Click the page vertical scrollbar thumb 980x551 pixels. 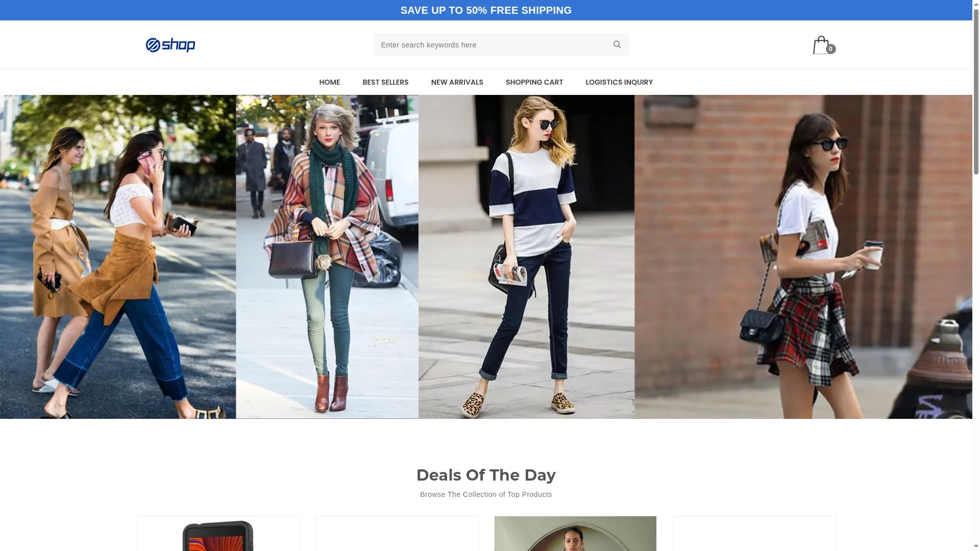976,91
